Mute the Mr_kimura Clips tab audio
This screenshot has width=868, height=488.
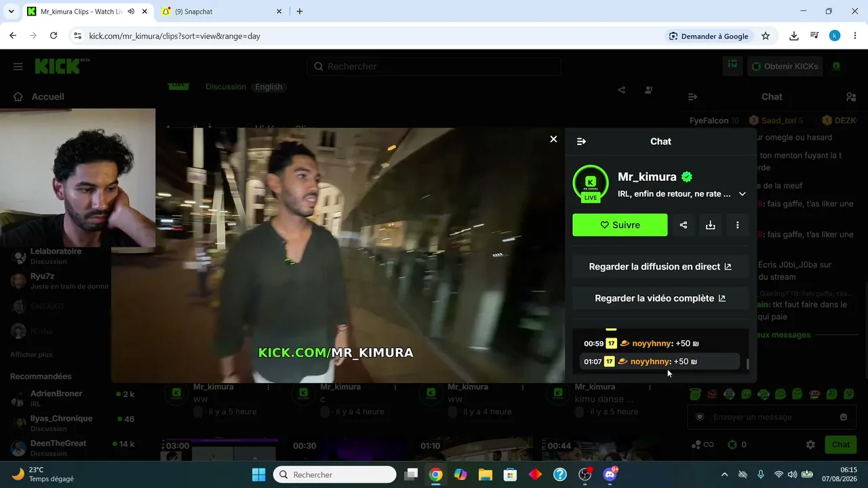tap(131, 12)
